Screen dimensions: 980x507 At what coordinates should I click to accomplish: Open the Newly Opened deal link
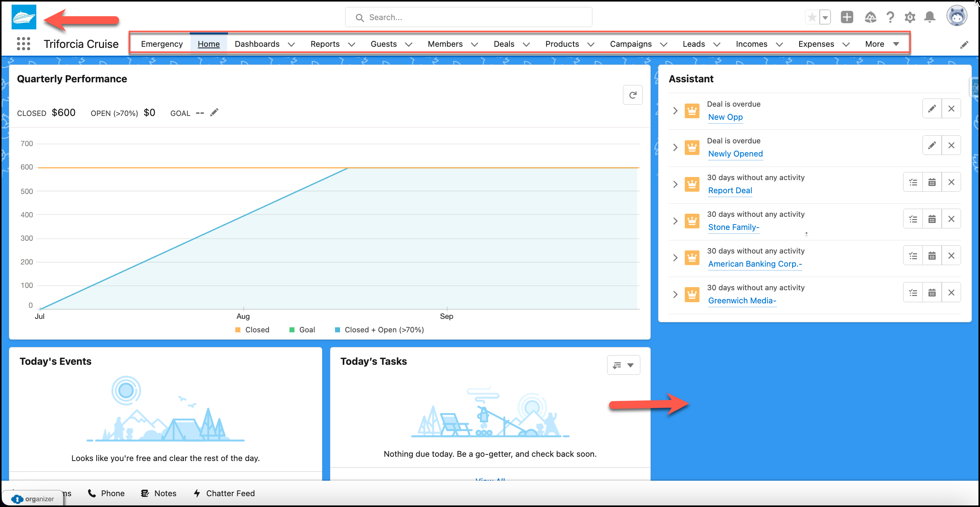735,154
